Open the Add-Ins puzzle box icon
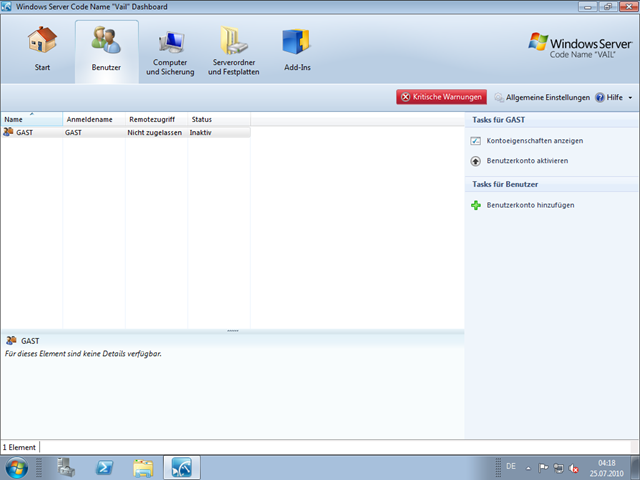640x480 pixels. click(x=297, y=42)
